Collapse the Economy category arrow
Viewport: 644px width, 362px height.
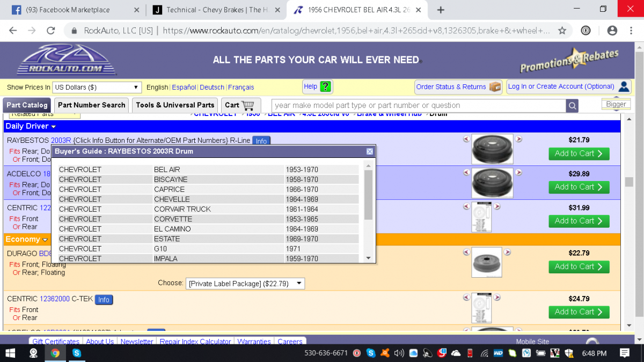[x=45, y=240]
